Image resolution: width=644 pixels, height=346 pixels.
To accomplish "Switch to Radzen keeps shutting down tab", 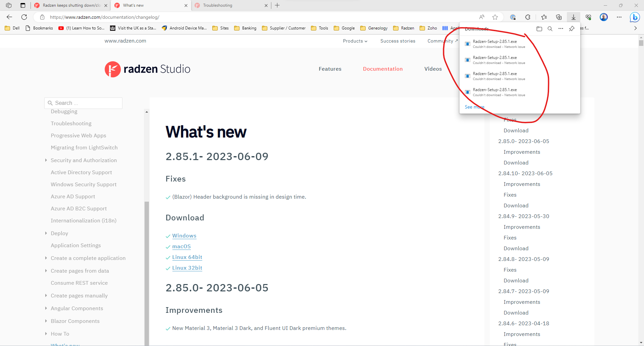I will pyautogui.click(x=71, y=5).
